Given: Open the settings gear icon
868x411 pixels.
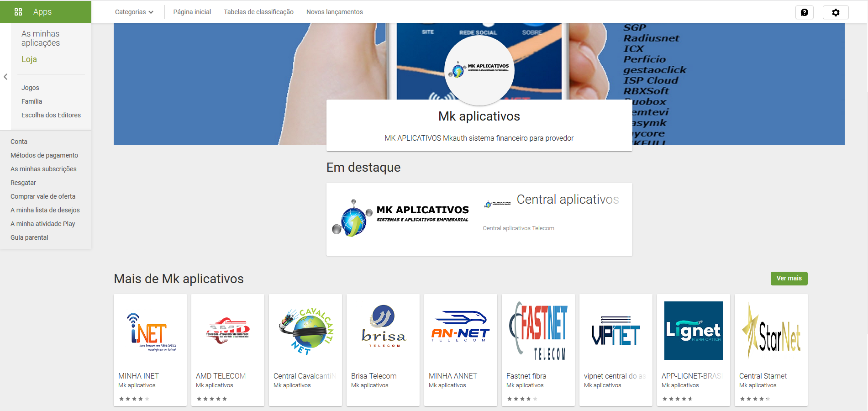Looking at the screenshot, I should (x=836, y=12).
